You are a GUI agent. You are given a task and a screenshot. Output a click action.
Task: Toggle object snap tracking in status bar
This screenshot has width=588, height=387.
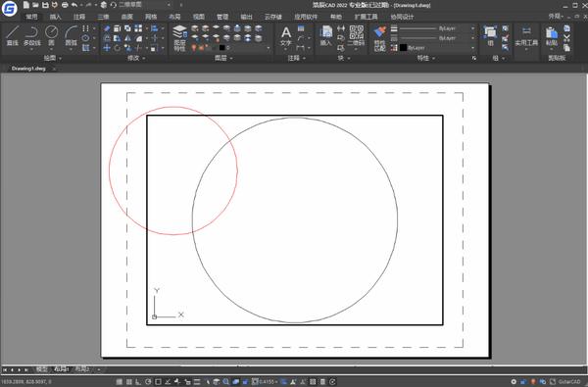click(x=168, y=382)
